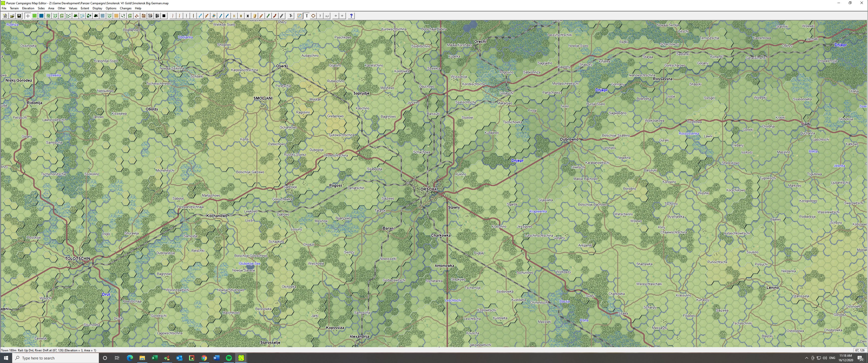Expand the Values menu

point(73,8)
